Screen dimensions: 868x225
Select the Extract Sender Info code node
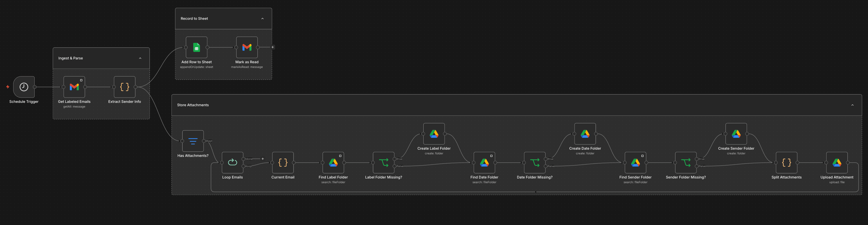tap(125, 87)
